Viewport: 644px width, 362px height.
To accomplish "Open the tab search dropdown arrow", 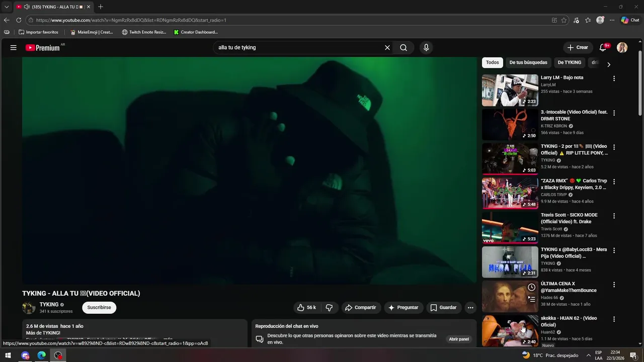I will coord(7,7).
